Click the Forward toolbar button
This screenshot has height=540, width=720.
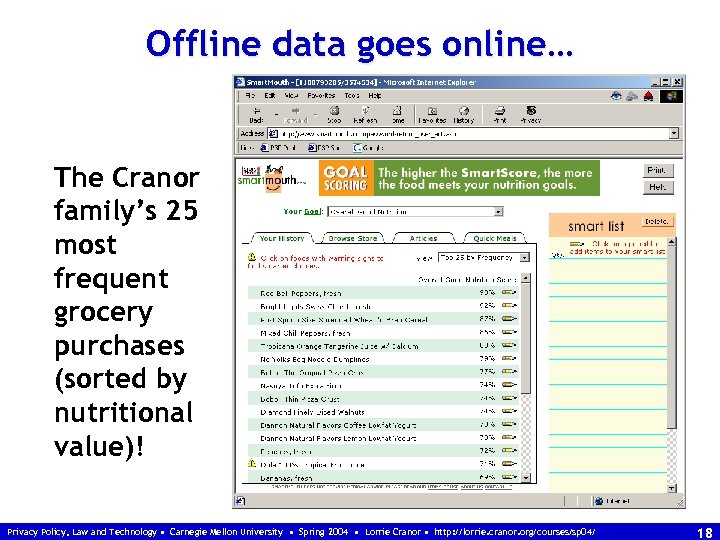pos(295,115)
